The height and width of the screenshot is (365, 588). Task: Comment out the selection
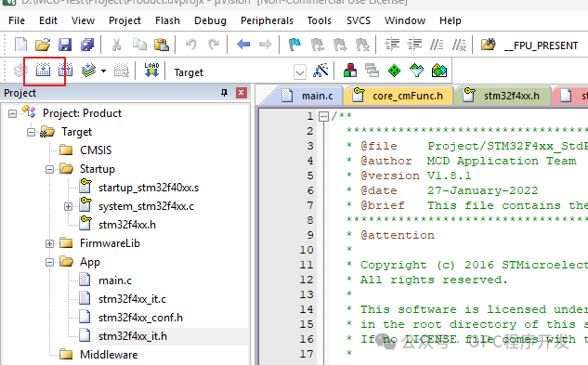tap(437, 45)
